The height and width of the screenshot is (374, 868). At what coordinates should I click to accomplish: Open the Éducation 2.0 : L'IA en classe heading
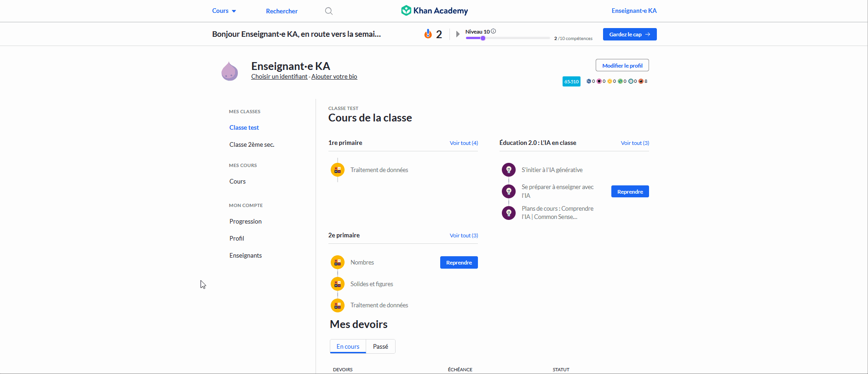[538, 143]
